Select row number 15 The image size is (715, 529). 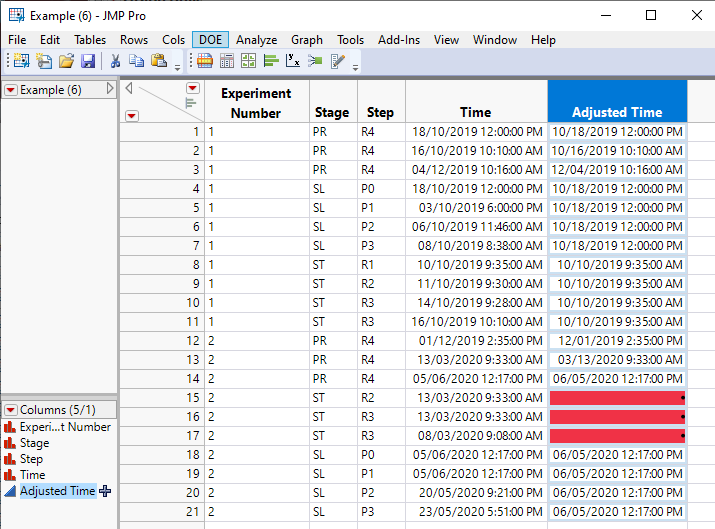coord(161,398)
